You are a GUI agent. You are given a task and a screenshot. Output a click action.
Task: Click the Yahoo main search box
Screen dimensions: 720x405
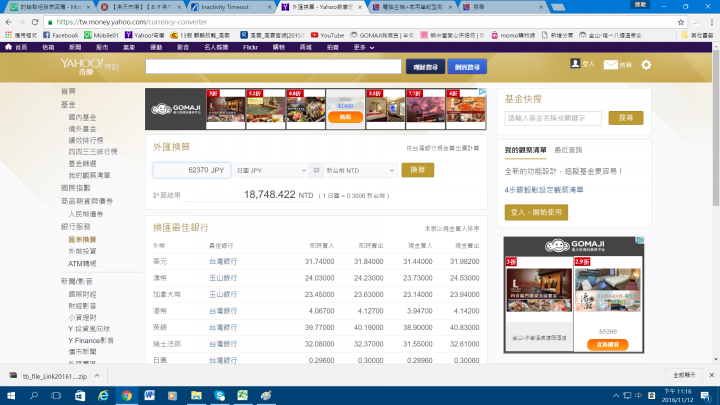pos(273,67)
